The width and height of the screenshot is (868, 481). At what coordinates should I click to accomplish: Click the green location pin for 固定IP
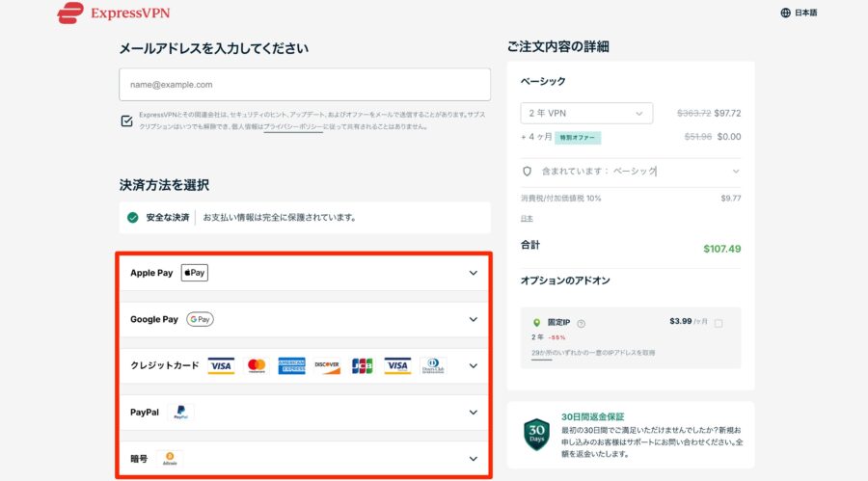(x=536, y=322)
